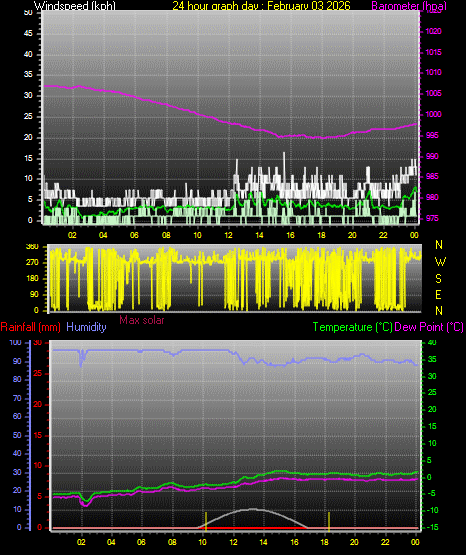
Task: Click hour '12' under the windspeed chart
Action: pyautogui.click(x=228, y=235)
